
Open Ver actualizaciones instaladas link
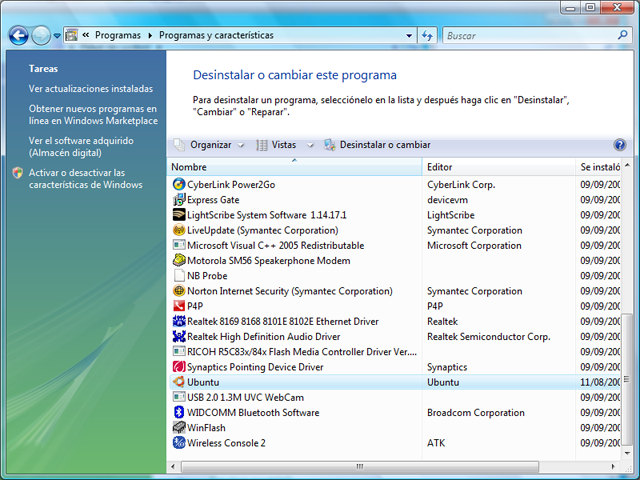pyautogui.click(x=91, y=88)
